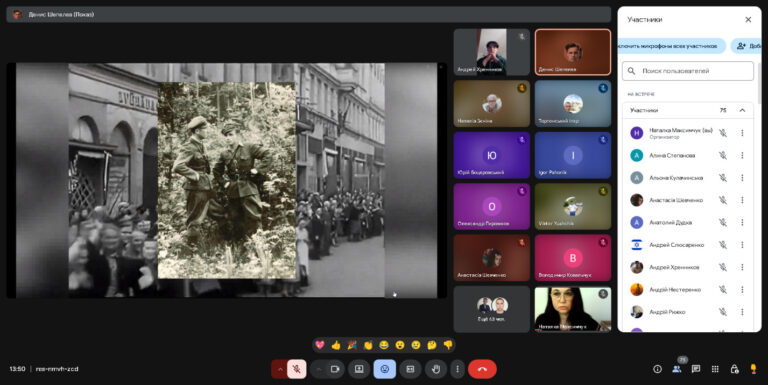This screenshot has height=385, width=768.
Task: Leave the call with red hang-up button
Action: (x=482, y=369)
